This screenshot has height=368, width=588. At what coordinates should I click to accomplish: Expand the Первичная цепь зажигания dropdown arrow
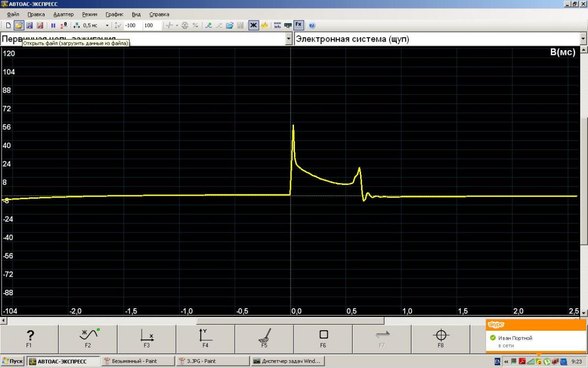(288, 39)
